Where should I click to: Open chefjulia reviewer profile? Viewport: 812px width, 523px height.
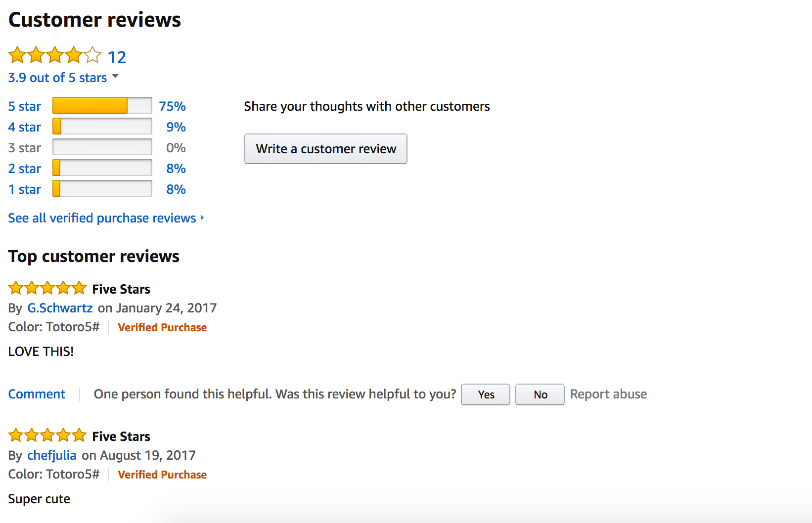point(52,455)
